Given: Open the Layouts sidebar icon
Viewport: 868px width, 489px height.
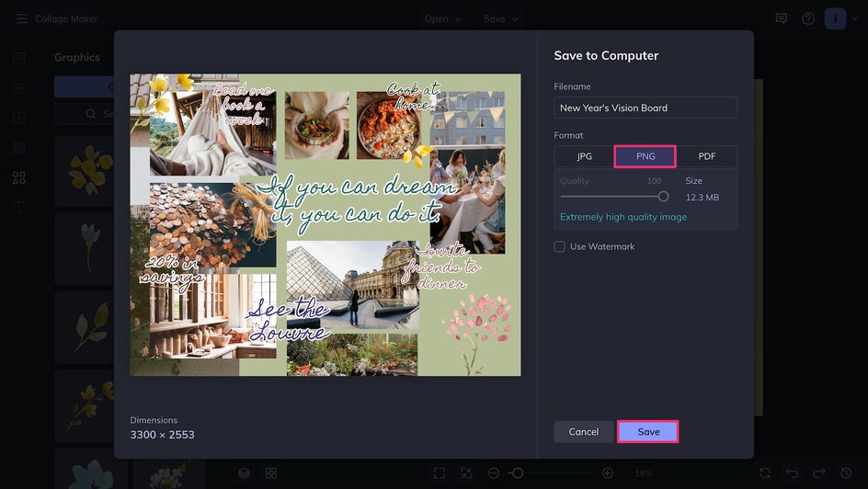Looking at the screenshot, I should coord(18,118).
